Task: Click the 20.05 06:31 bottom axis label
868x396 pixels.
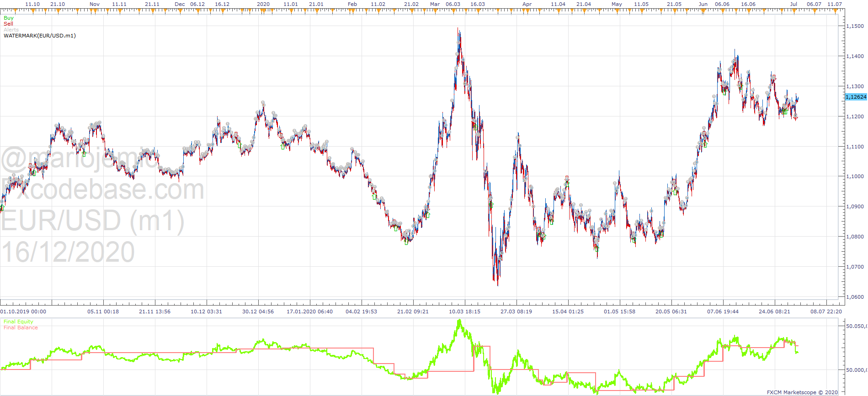Action: tap(671, 312)
